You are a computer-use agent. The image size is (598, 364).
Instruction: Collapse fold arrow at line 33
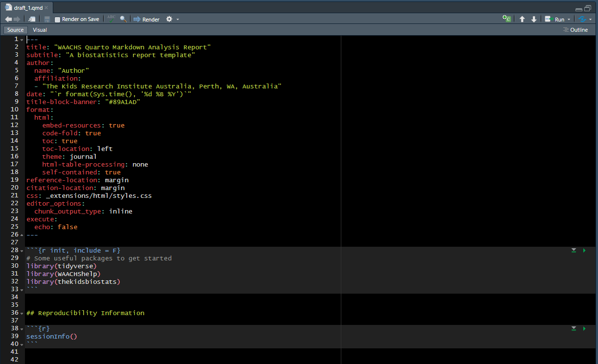point(22,290)
